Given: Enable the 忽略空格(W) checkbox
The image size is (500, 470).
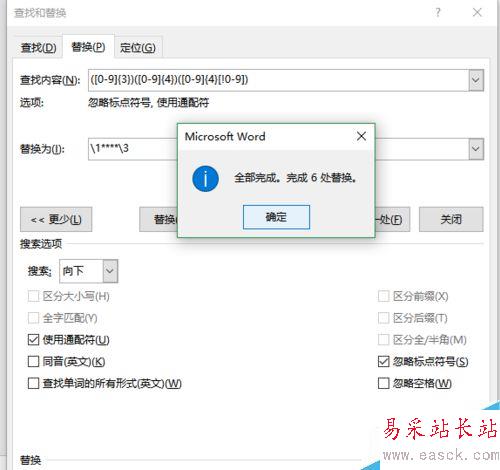Looking at the screenshot, I should coord(384,383).
